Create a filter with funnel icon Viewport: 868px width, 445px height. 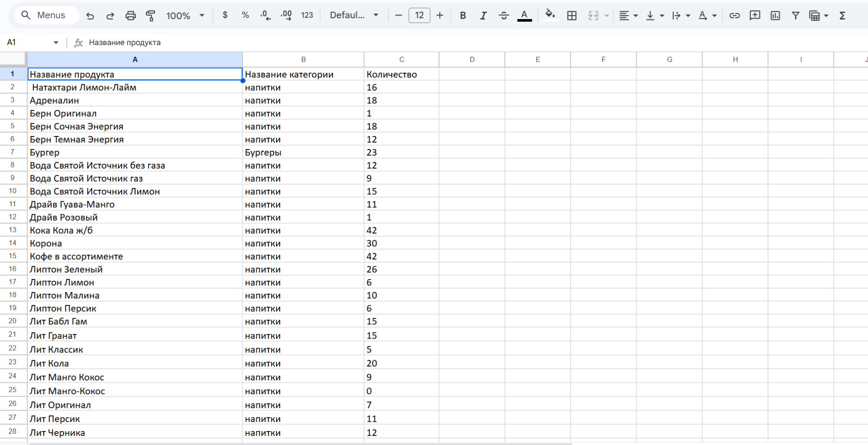click(795, 16)
